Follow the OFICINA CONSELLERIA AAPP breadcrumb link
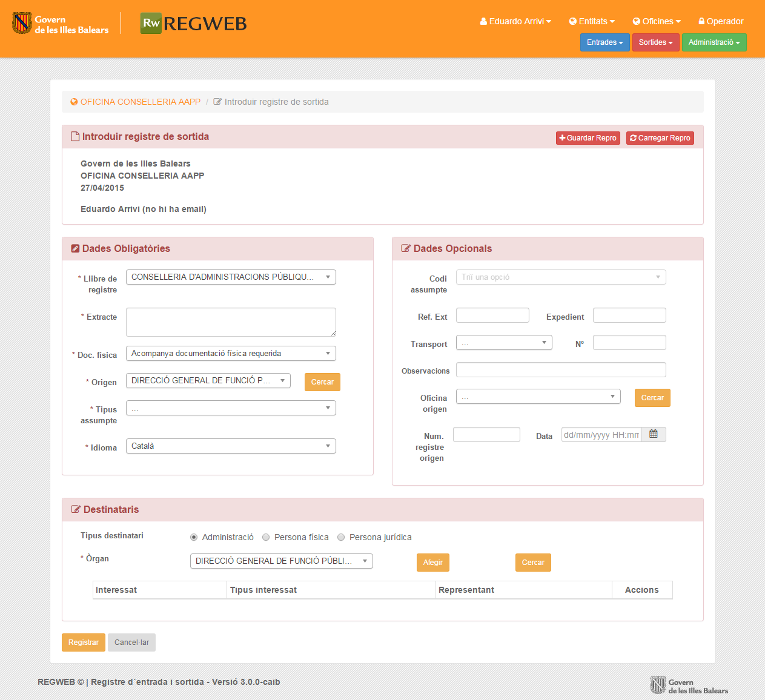The image size is (765, 700). coord(140,102)
